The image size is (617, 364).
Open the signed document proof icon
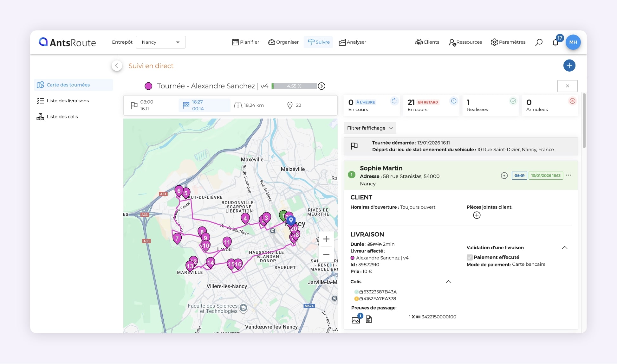368,319
